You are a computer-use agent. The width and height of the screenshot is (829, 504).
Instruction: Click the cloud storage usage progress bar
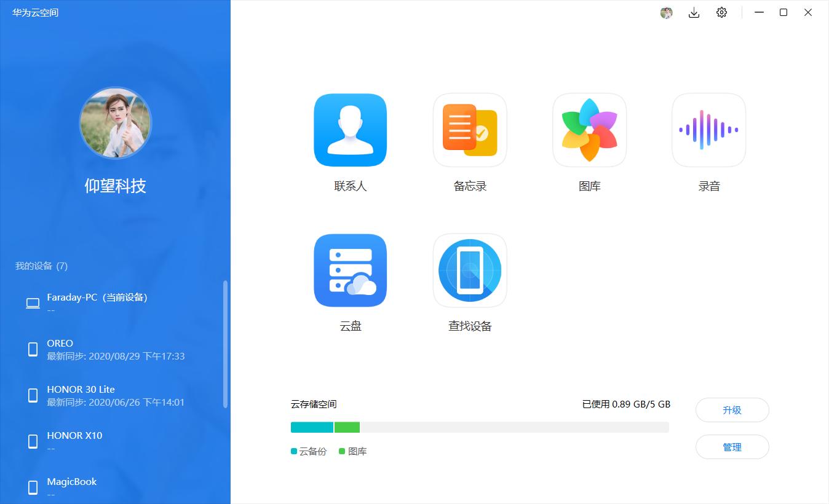[480, 426]
